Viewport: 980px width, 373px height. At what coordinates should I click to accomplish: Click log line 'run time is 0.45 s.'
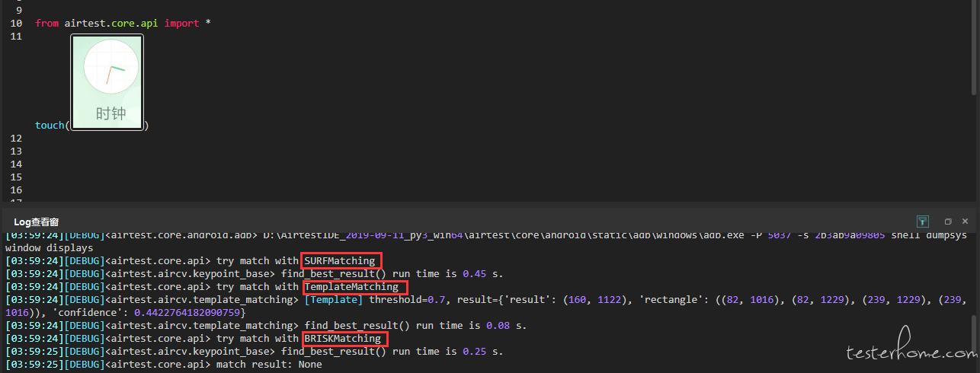point(254,274)
